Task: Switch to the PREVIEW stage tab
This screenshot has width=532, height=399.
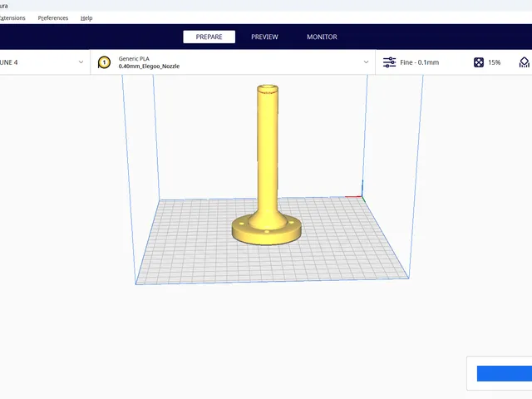Action: tap(264, 37)
